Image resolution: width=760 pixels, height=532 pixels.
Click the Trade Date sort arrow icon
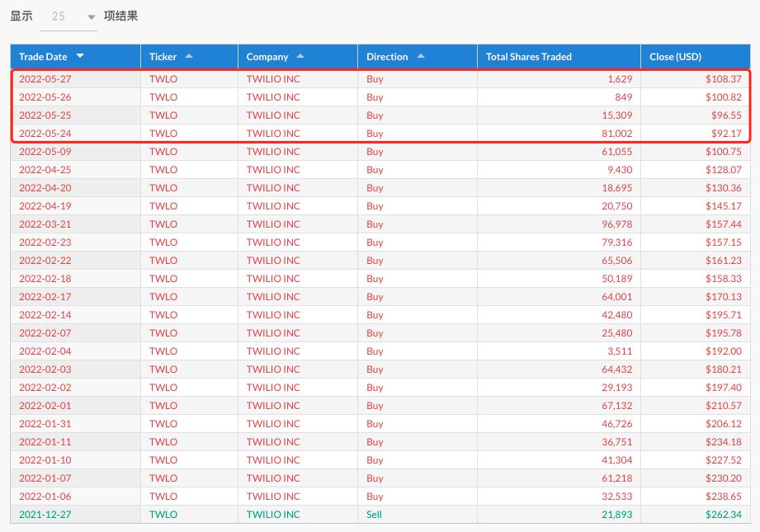pos(80,56)
